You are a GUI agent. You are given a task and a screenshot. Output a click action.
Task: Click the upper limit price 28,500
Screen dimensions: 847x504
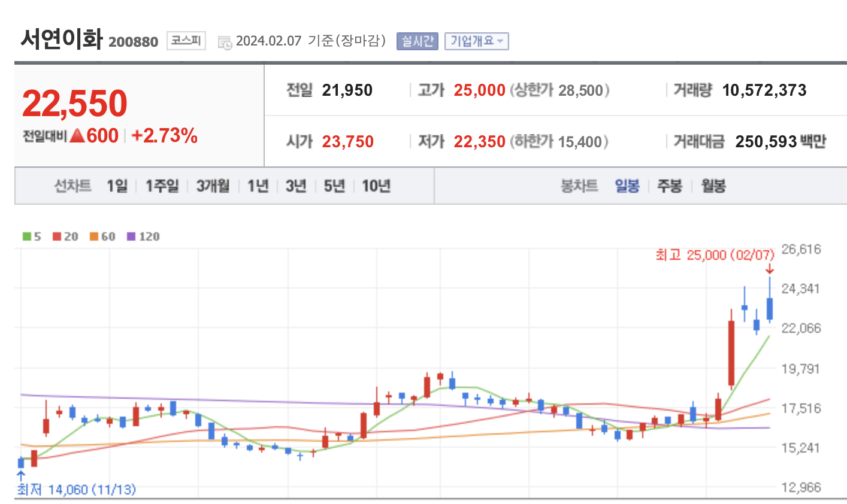tap(580, 90)
